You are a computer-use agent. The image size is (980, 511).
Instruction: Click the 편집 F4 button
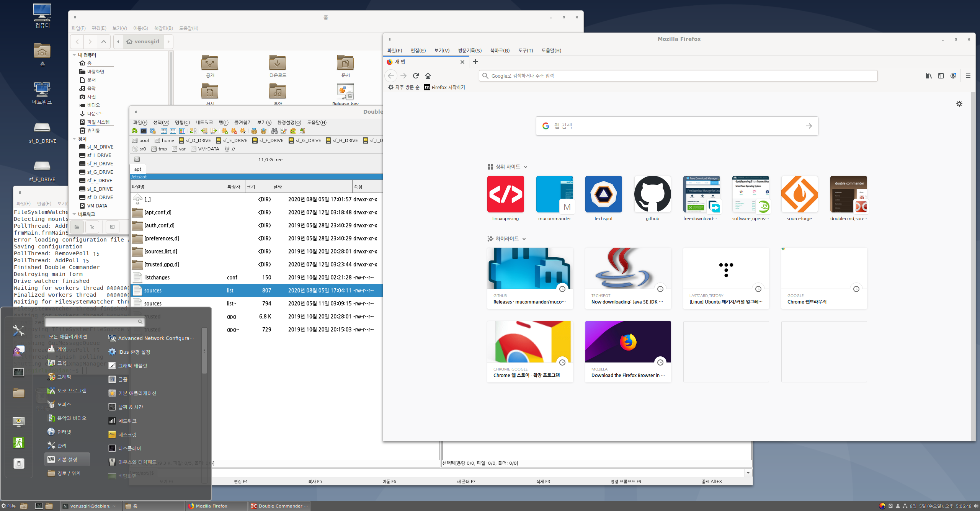[x=241, y=482]
